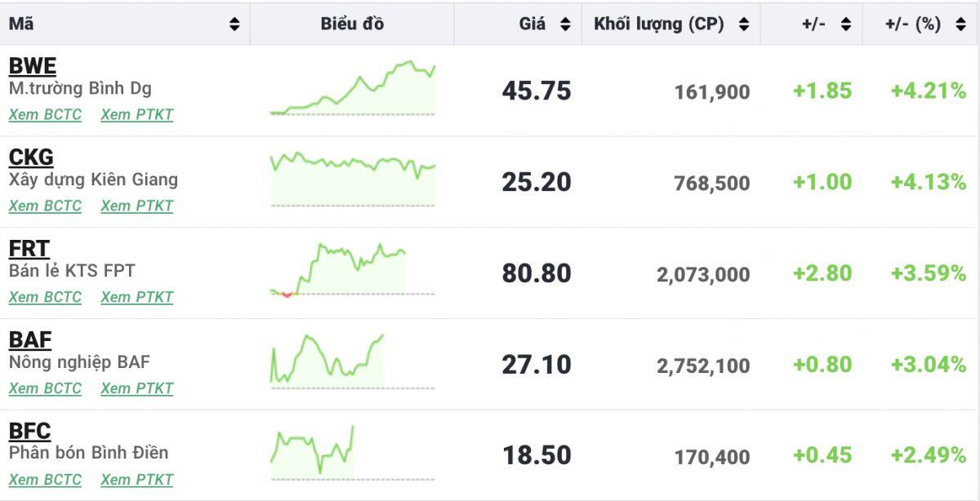Viewport: 980px width, 501px height.
Task: Open the FRT price sparkline chart
Action: (352, 270)
